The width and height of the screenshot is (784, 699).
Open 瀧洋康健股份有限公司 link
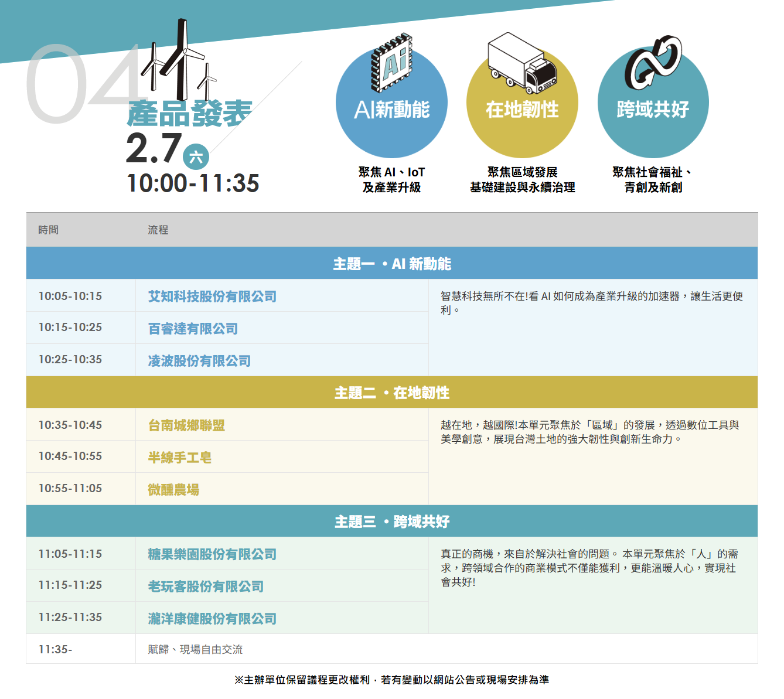[x=212, y=619]
